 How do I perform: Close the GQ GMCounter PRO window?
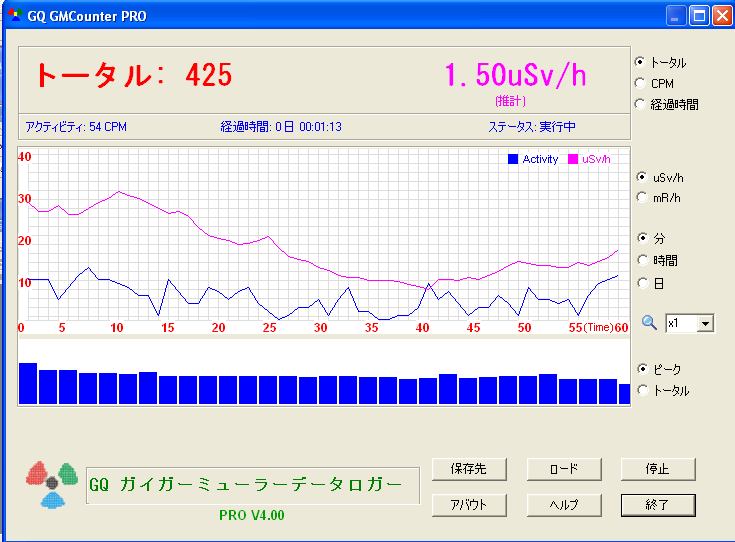coord(722,16)
